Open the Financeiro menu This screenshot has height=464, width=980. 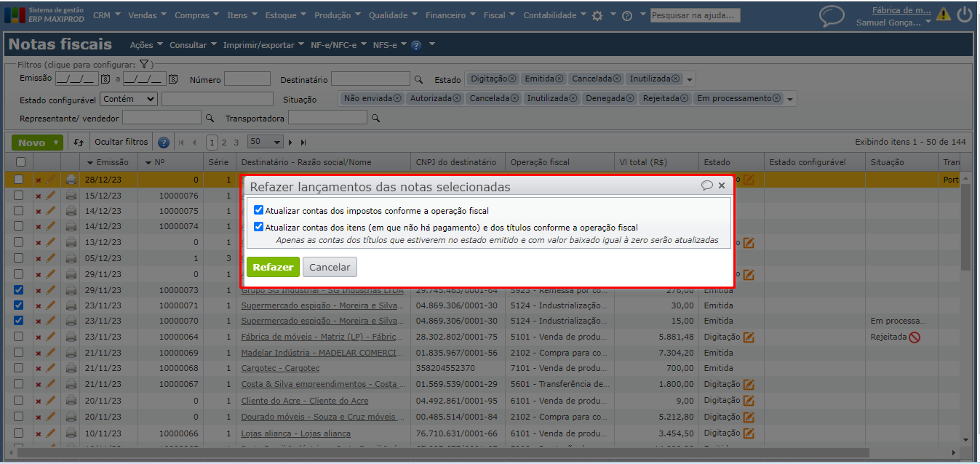tap(450, 15)
